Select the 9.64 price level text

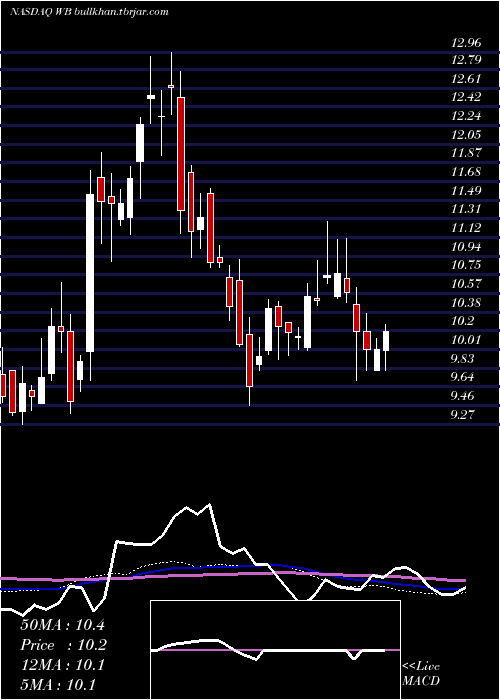[462, 377]
